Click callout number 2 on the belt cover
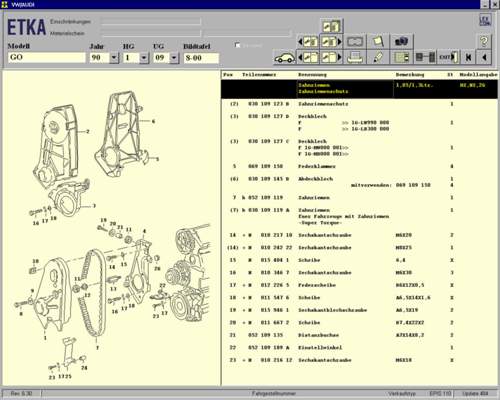Viewport: 500px width, 400px height. pyautogui.click(x=88, y=132)
